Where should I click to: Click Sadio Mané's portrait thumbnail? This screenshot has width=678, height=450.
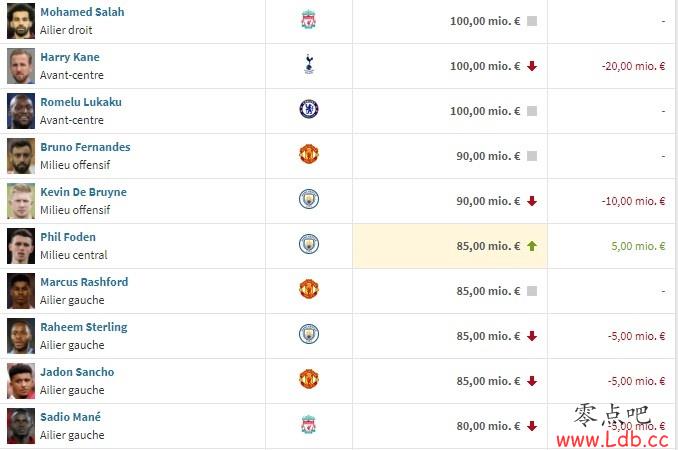point(21,426)
